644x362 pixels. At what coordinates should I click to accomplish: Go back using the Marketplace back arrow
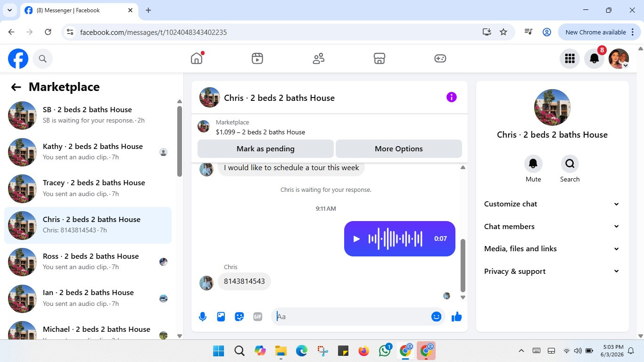(x=16, y=87)
